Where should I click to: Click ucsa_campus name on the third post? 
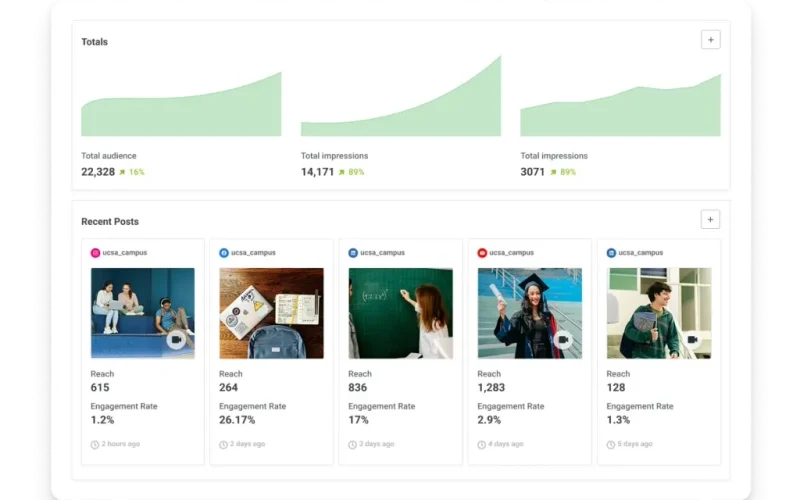[383, 253]
